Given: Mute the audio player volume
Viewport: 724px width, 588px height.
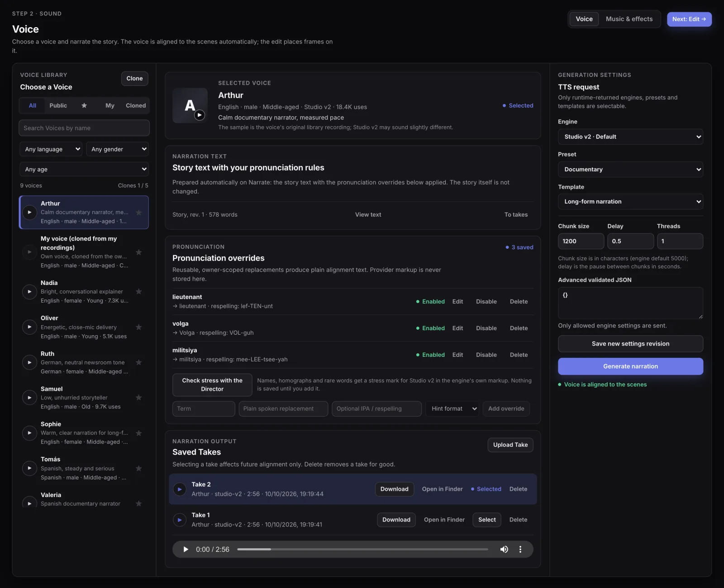Looking at the screenshot, I should (504, 549).
